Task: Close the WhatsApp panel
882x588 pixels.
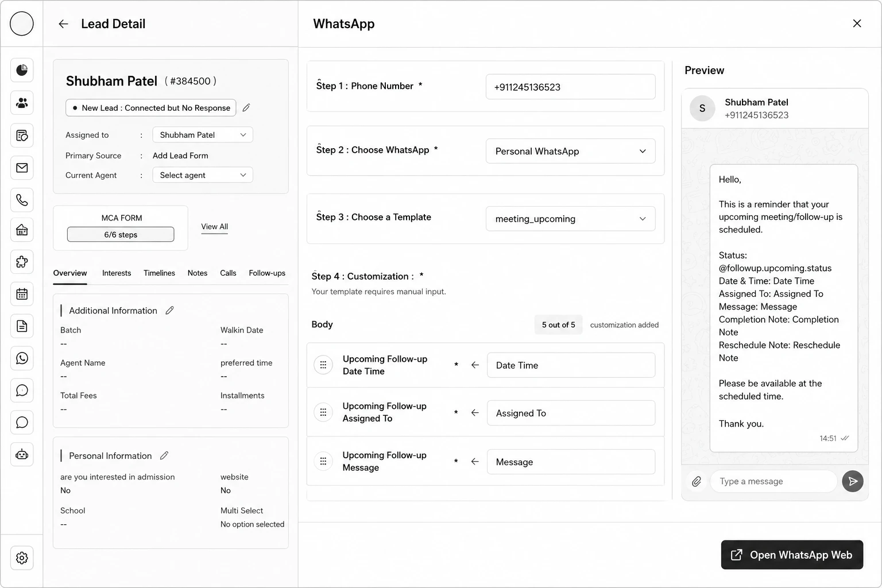Action: pos(857,24)
